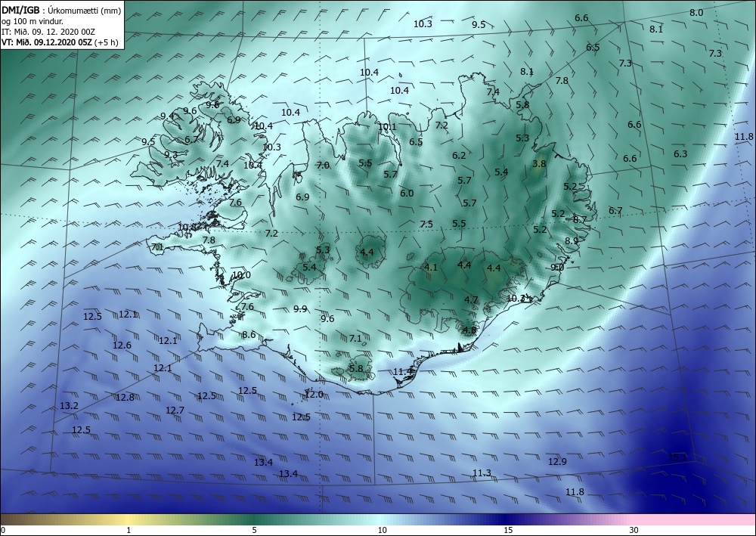
Task: Click the 7.0 value label
Action: (x=323, y=166)
